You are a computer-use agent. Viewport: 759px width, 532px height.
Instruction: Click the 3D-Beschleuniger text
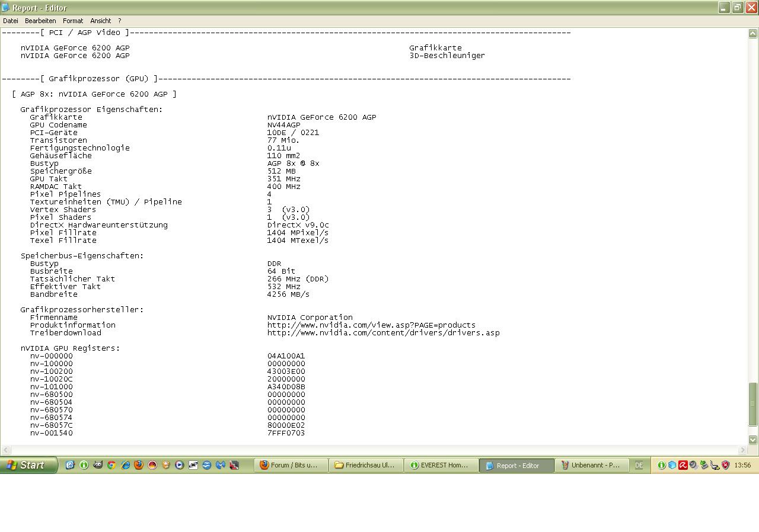[x=447, y=56]
